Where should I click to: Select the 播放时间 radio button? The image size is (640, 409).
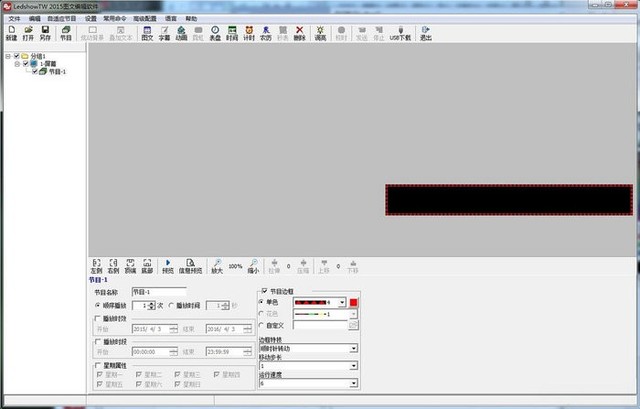[x=171, y=305]
